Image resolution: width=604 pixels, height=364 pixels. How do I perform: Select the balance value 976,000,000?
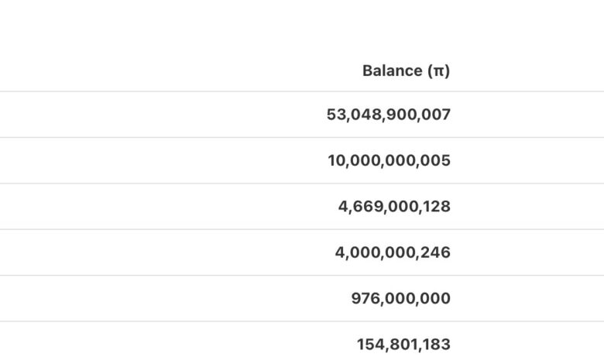[x=400, y=298]
